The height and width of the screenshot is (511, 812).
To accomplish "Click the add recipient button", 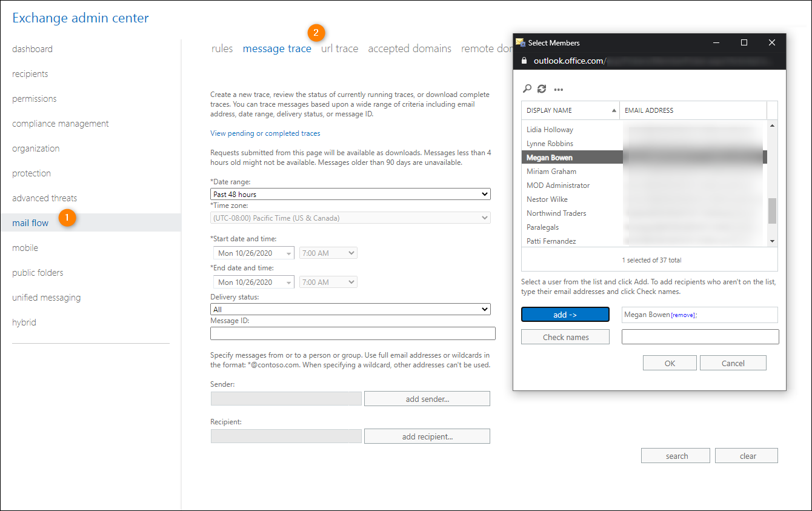I will [427, 436].
